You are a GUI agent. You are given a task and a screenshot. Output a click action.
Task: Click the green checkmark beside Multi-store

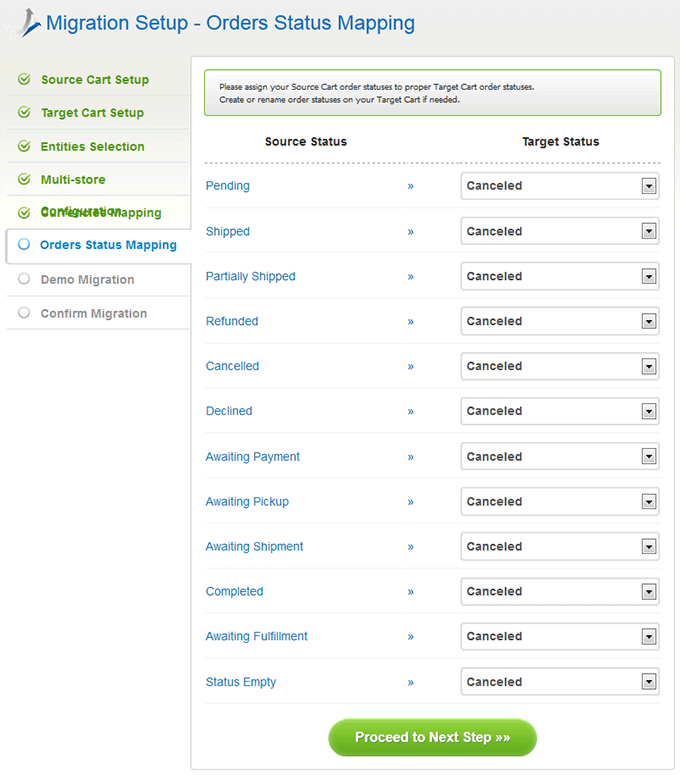[24, 179]
